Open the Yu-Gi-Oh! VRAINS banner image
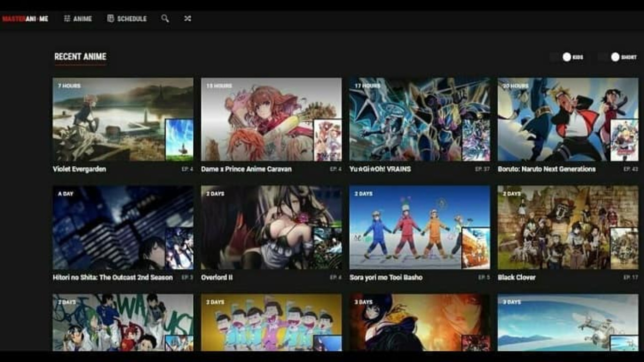 (x=420, y=119)
